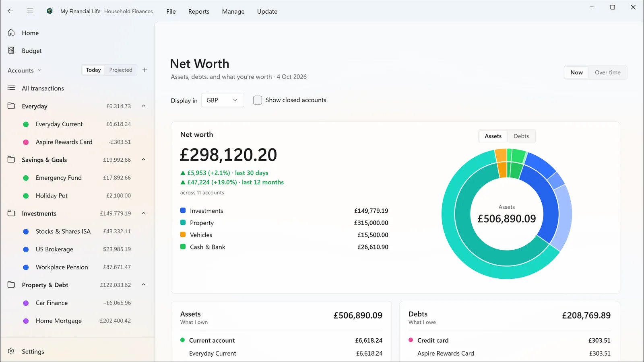
Task: Select Assets tab on the chart
Action: pyautogui.click(x=493, y=136)
